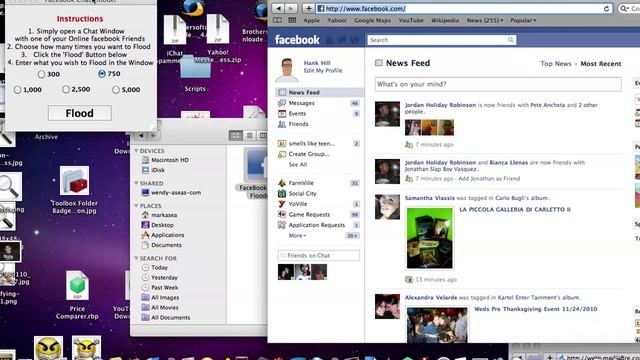Screen dimensions: 640x360
Task: Go back in Safari browser
Action: click(x=278, y=8)
